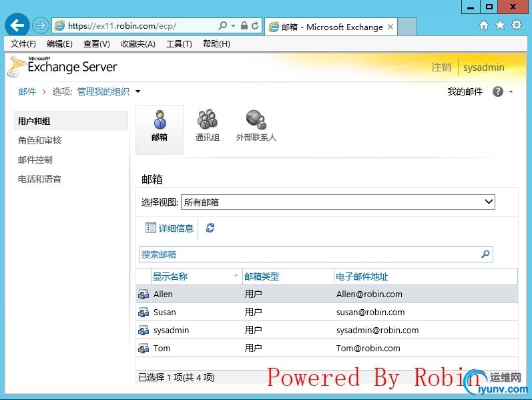Screen dimensions: 532x400
Task: Click the Allen row mailbox icon
Action: 143,294
